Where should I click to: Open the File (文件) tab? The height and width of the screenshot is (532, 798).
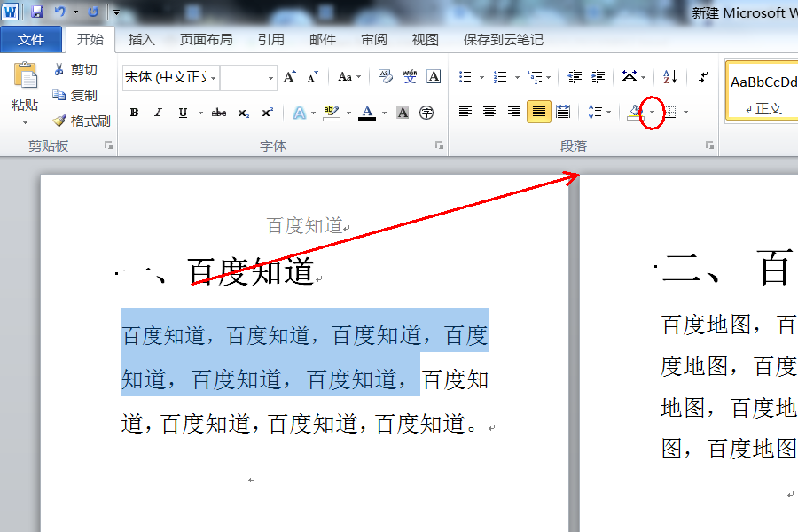coord(31,40)
